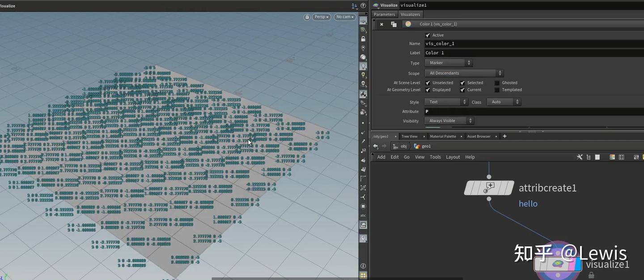Select the /obj/geo1 pane tab

click(x=381, y=136)
